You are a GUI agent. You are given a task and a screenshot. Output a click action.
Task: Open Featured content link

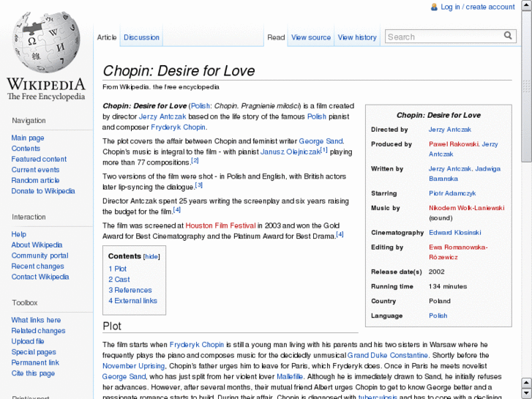tap(39, 159)
